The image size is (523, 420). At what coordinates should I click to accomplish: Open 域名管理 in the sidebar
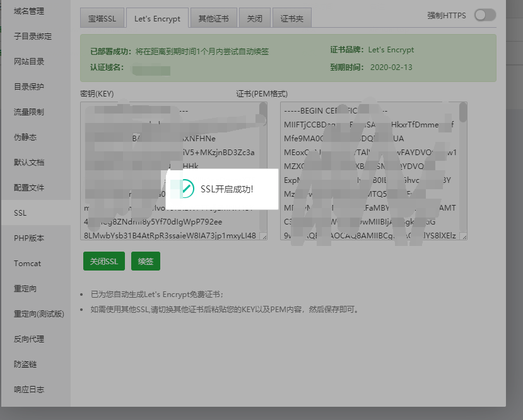(x=29, y=11)
